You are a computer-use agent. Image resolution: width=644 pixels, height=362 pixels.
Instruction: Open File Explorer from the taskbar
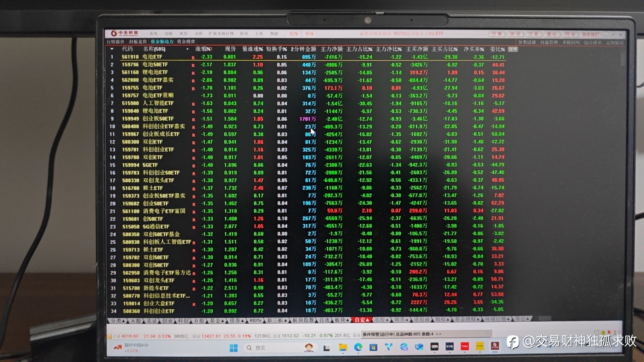click(342, 347)
